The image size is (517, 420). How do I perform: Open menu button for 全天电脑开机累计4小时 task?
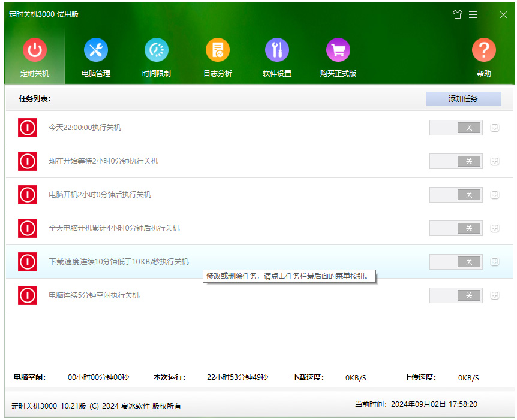click(495, 228)
